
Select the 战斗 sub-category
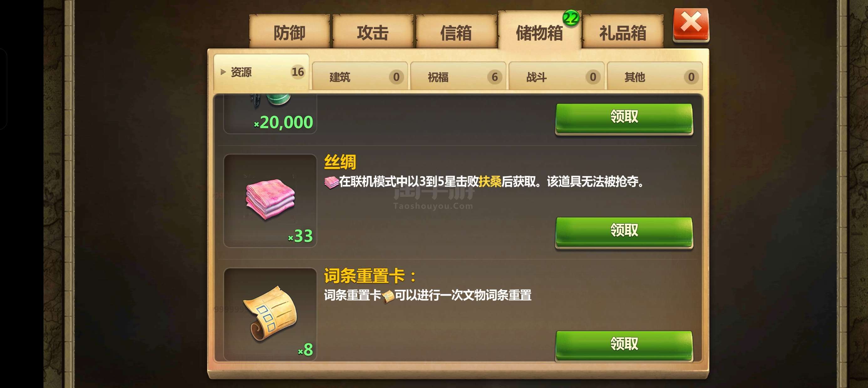[x=556, y=76]
